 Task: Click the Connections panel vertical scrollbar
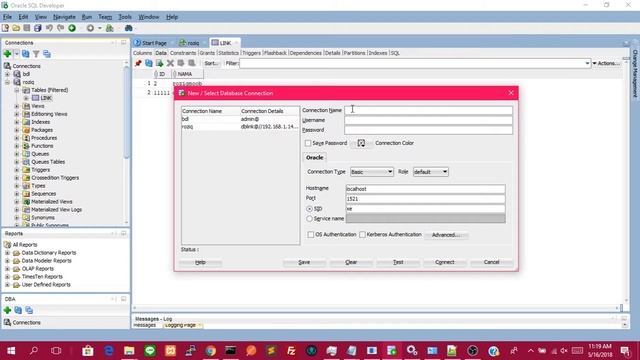pos(127,112)
